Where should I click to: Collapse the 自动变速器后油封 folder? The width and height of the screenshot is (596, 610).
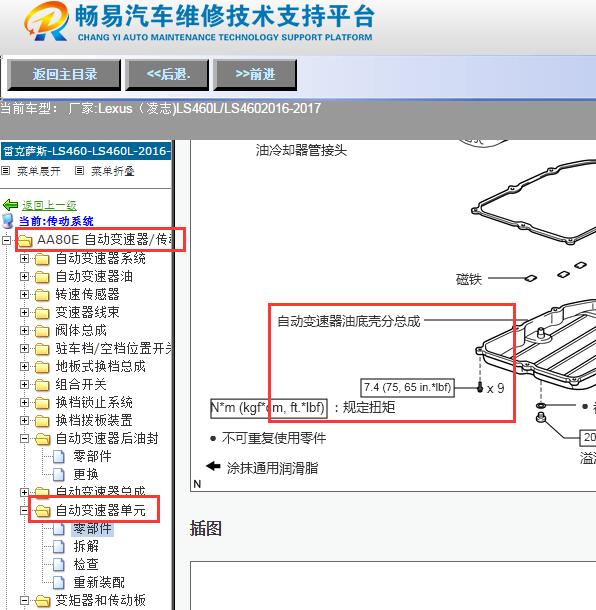click(x=24, y=438)
